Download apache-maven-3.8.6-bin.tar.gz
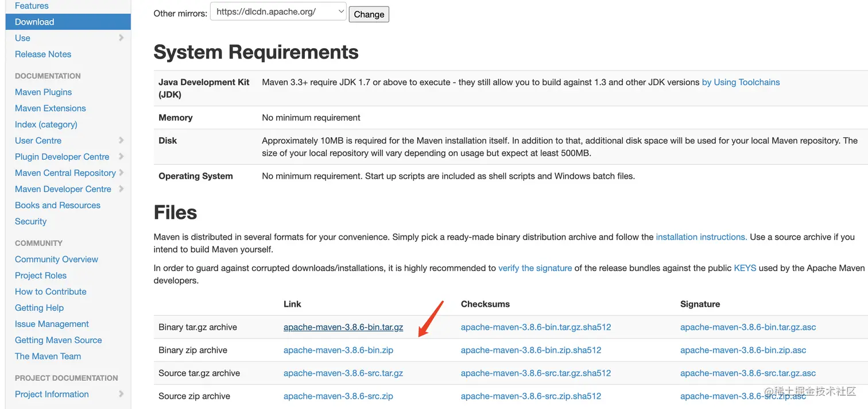Viewport: 868px width, 409px height. point(343,327)
